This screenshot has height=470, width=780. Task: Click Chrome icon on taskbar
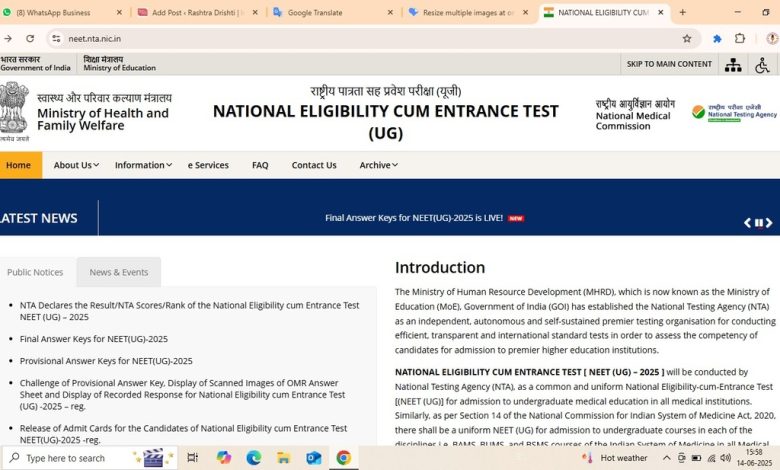pos(343,458)
